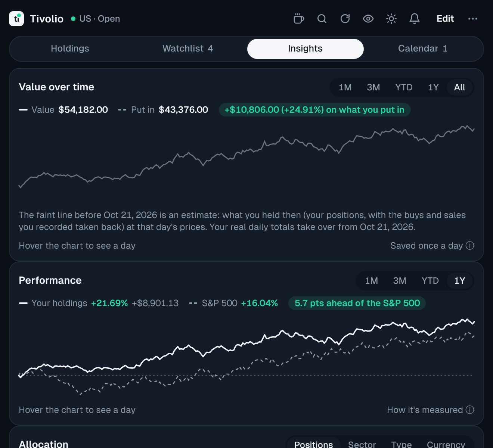
Task: Switch to the Holdings tab
Action: (x=70, y=49)
